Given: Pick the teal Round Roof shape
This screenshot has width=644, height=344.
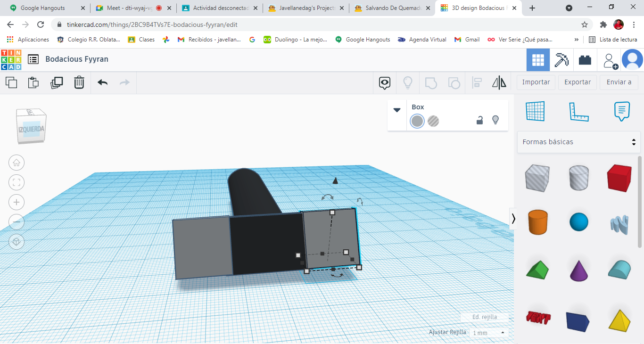Looking at the screenshot, I should (619, 270).
